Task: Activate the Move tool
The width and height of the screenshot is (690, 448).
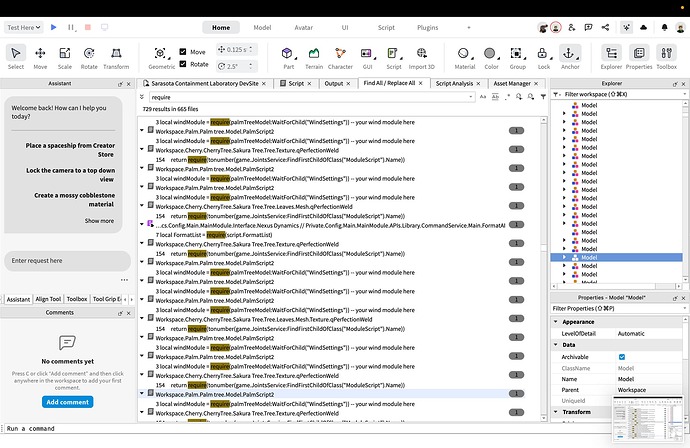Action: (40, 58)
